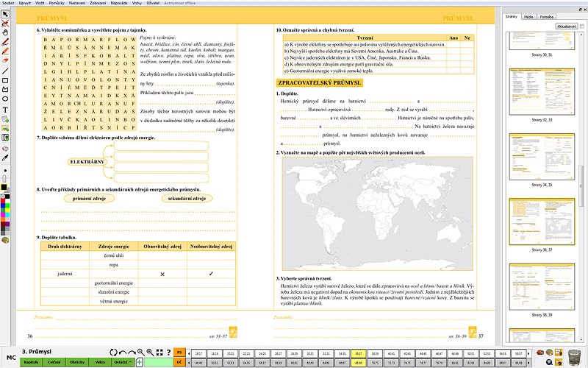Click the rotate refresh arrows icon
This screenshot has width=588, height=368.
113,353
